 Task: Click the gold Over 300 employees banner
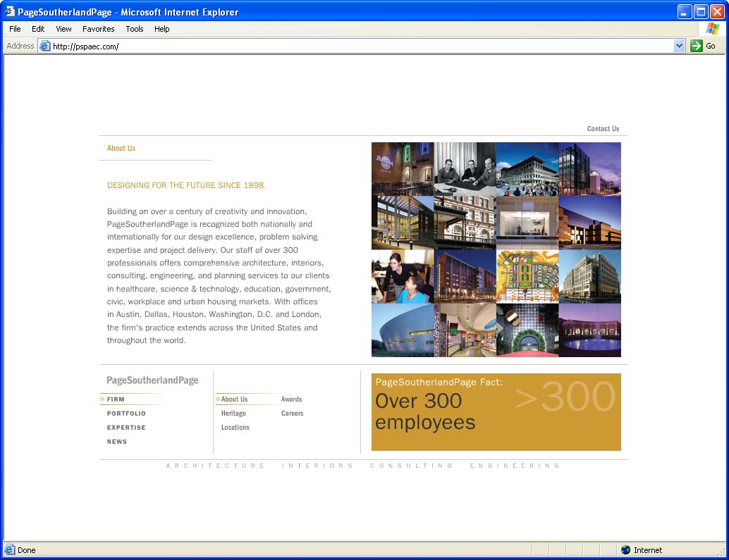496,412
